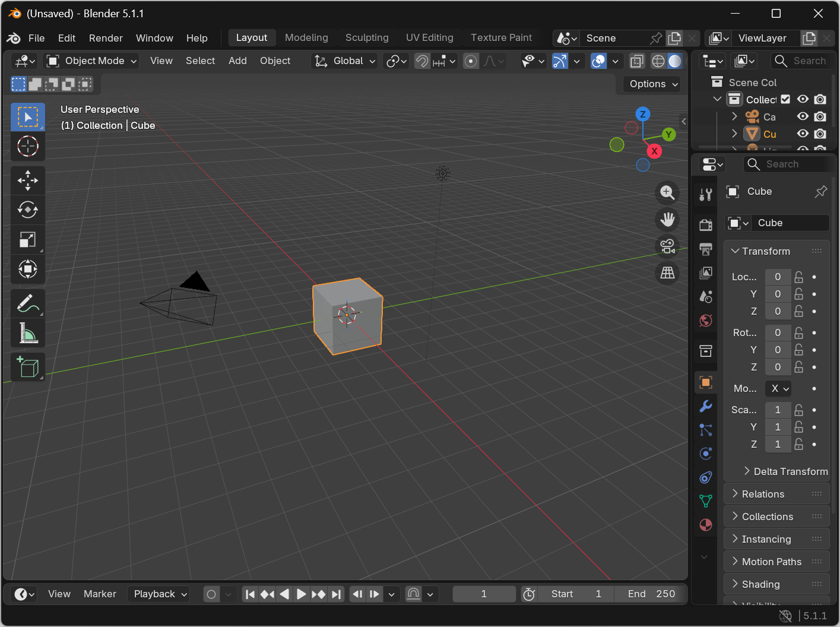Uncheck the Collection checkbox in the outliner
The width and height of the screenshot is (840, 627).
[785, 99]
